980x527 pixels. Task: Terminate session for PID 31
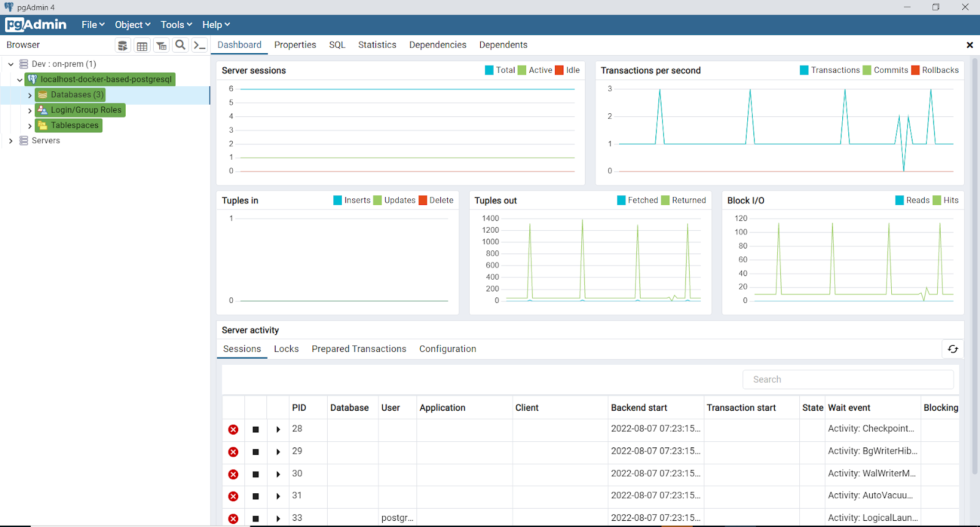pyautogui.click(x=233, y=496)
